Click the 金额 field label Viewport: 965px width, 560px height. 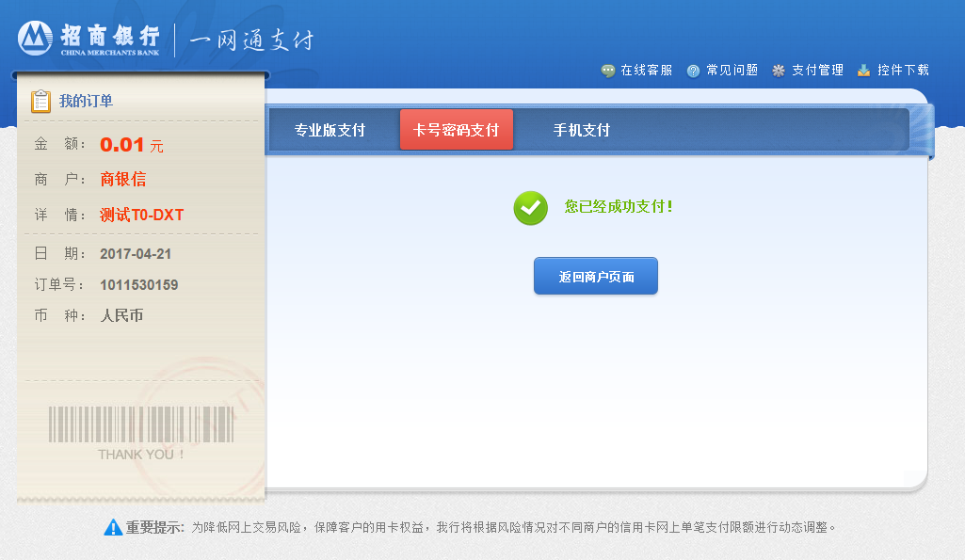click(x=59, y=144)
